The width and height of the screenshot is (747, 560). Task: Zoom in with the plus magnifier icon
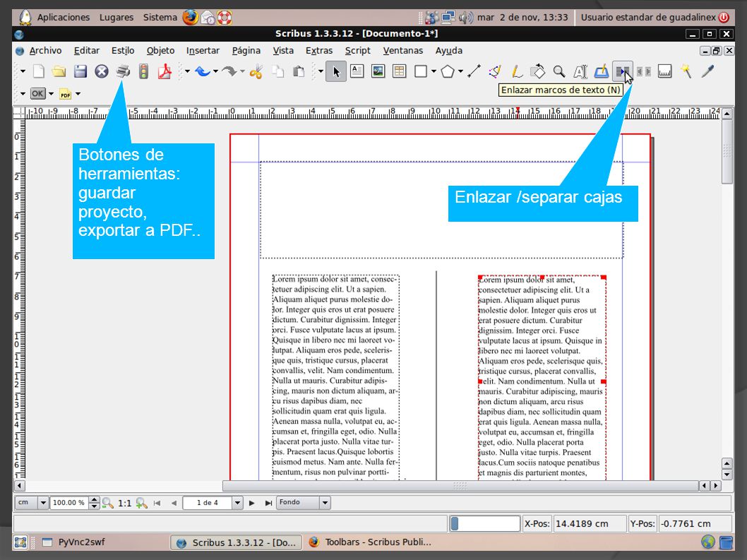[x=141, y=503]
